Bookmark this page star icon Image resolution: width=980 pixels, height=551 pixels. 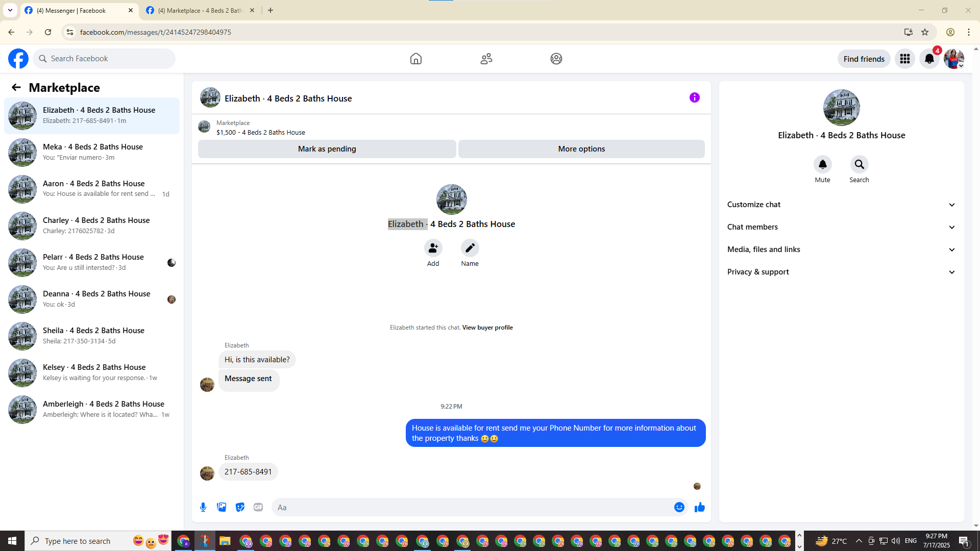(925, 32)
